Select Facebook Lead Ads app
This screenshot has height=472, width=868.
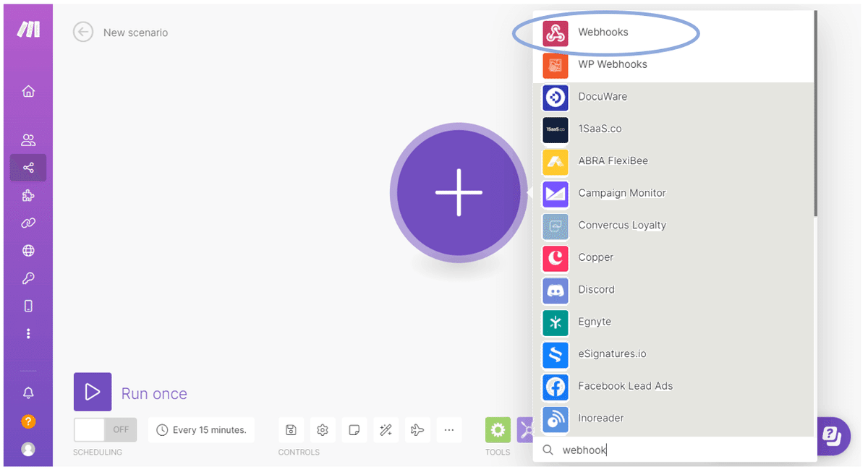tap(673, 386)
